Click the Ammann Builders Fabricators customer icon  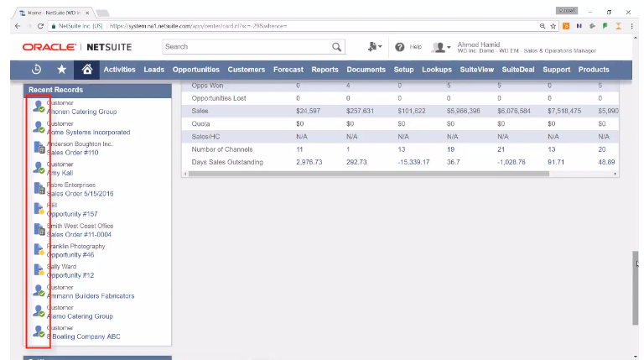pyautogui.click(x=39, y=290)
